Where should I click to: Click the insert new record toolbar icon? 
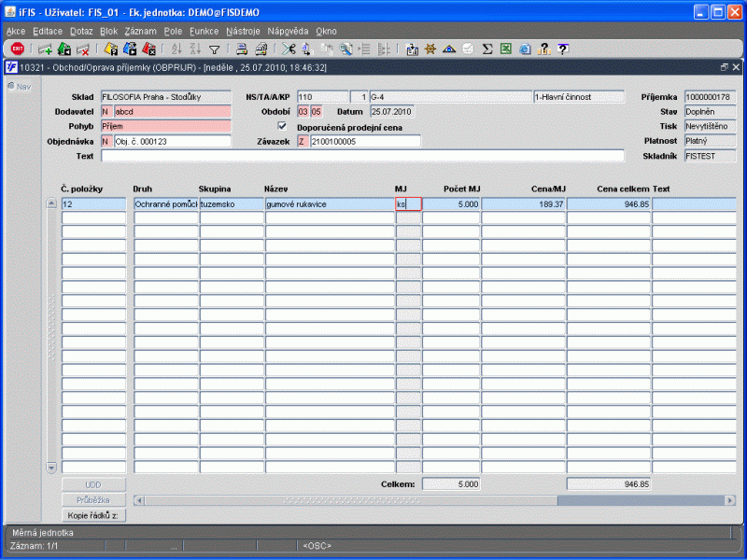[x=45, y=49]
